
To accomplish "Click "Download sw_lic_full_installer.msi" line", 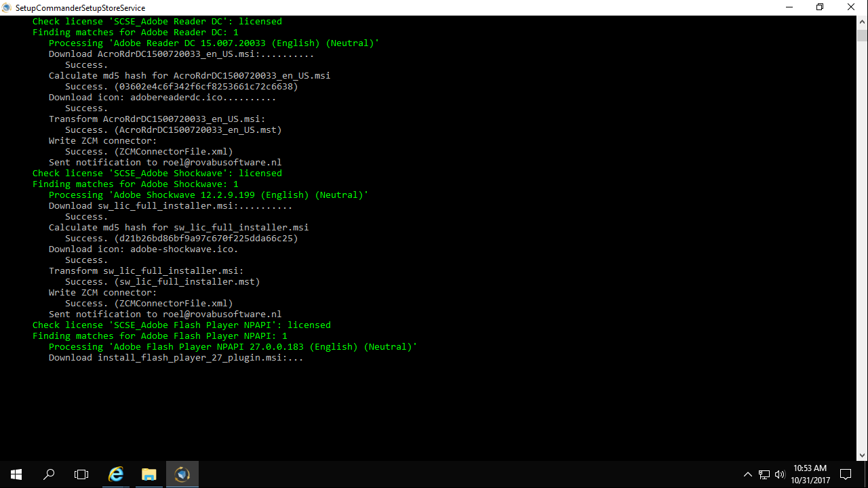I will 171,206.
